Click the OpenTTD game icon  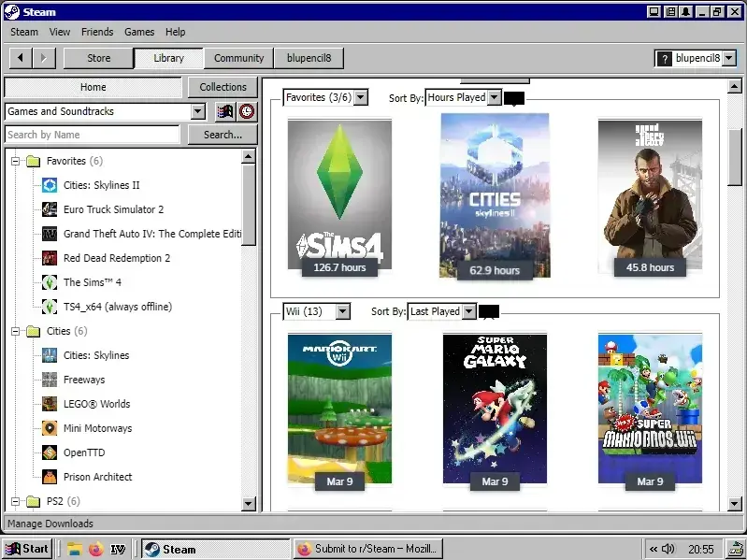point(50,452)
